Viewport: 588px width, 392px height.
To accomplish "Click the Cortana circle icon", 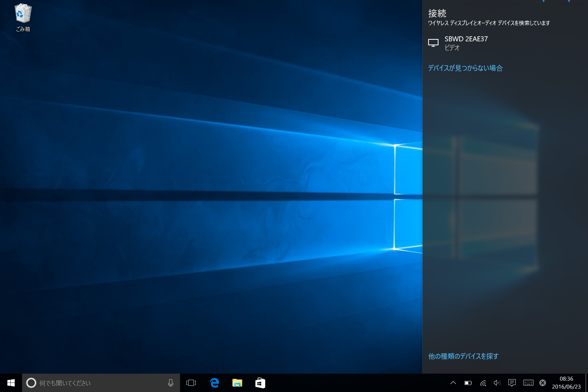I will (x=31, y=383).
